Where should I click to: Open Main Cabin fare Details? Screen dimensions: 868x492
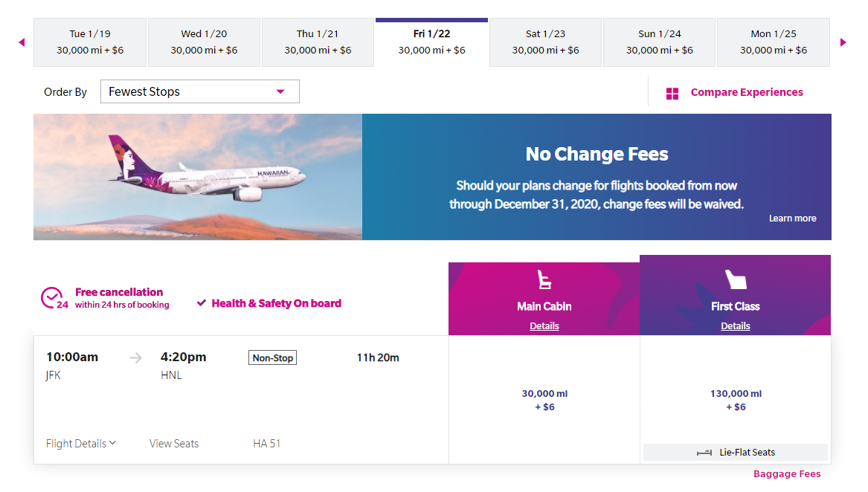[x=544, y=326]
